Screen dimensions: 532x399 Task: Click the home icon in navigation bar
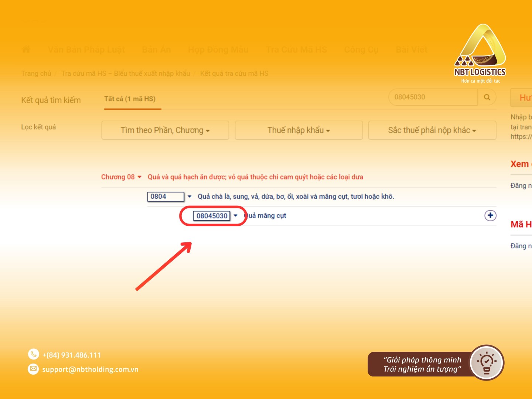coord(26,49)
